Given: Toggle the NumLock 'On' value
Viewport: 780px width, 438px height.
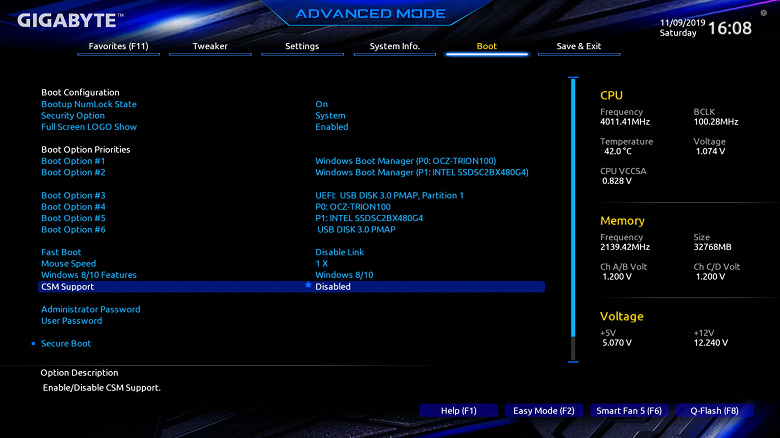Looking at the screenshot, I should click(321, 104).
